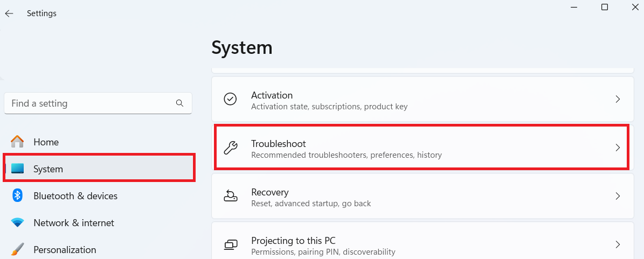Go to Network & internet settings
This screenshot has width=644, height=259.
pyautogui.click(x=74, y=223)
